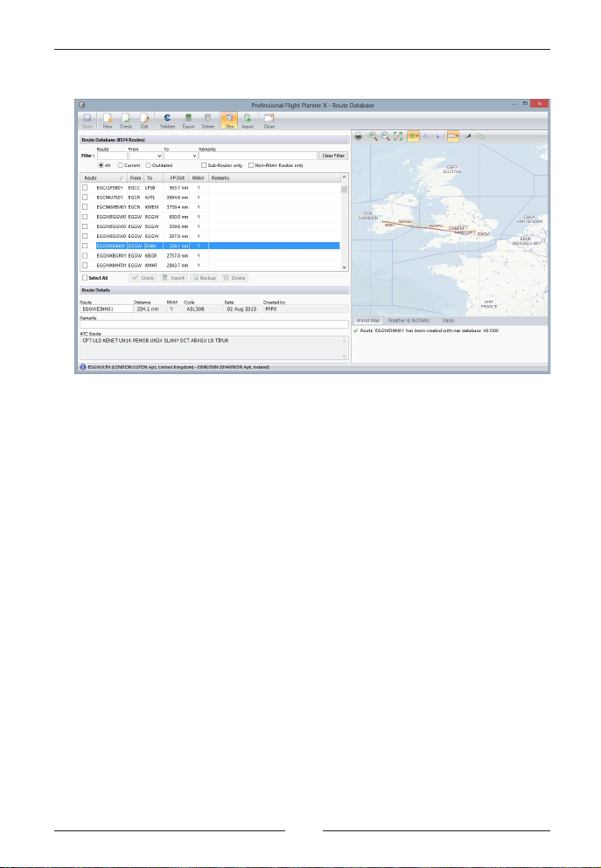Viewport: 601px width, 868px height.
Task: Select the Current radio button
Action: 120,165
